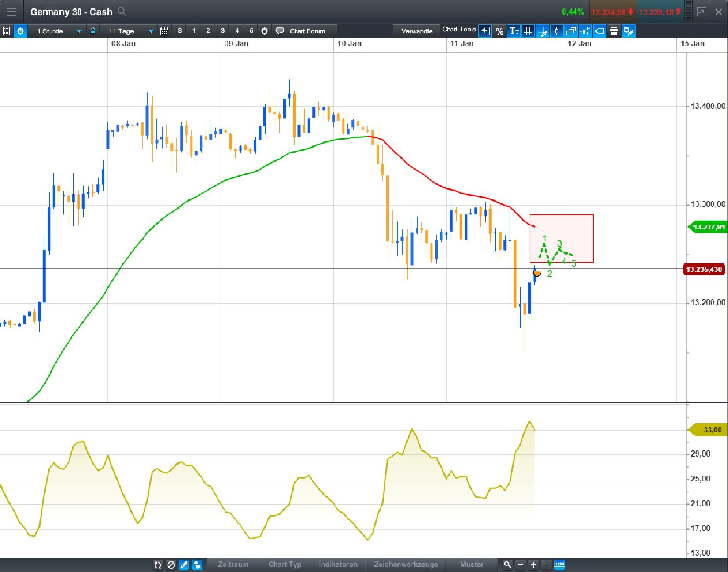Select the candlestick chart type icon

(x=557, y=31)
